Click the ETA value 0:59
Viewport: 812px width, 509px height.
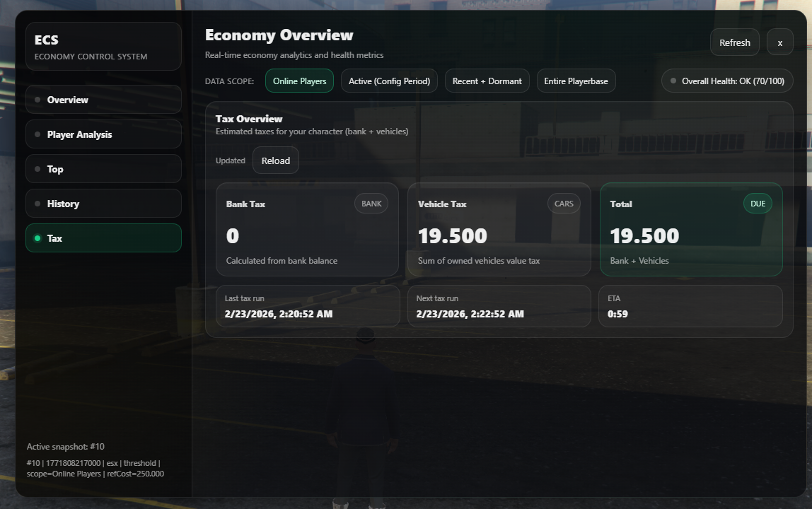(617, 314)
